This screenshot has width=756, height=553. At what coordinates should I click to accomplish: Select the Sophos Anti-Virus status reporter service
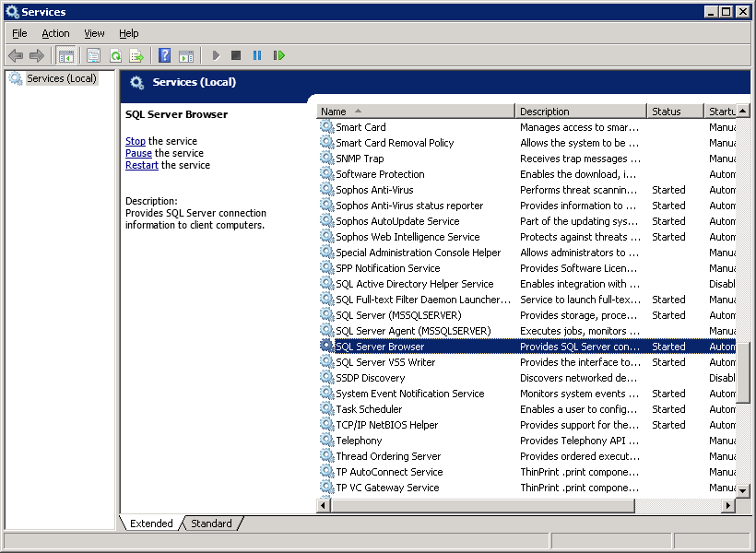[x=526, y=206]
